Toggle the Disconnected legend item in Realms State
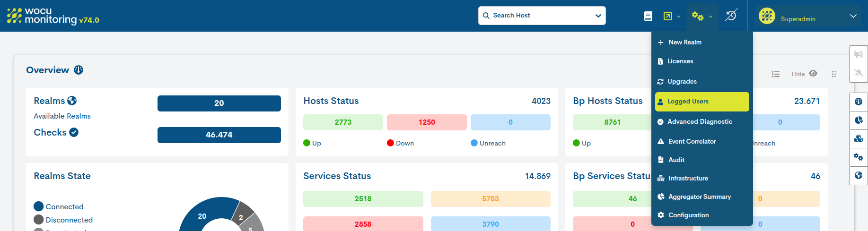Image resolution: width=868 pixels, height=231 pixels. tap(63, 220)
